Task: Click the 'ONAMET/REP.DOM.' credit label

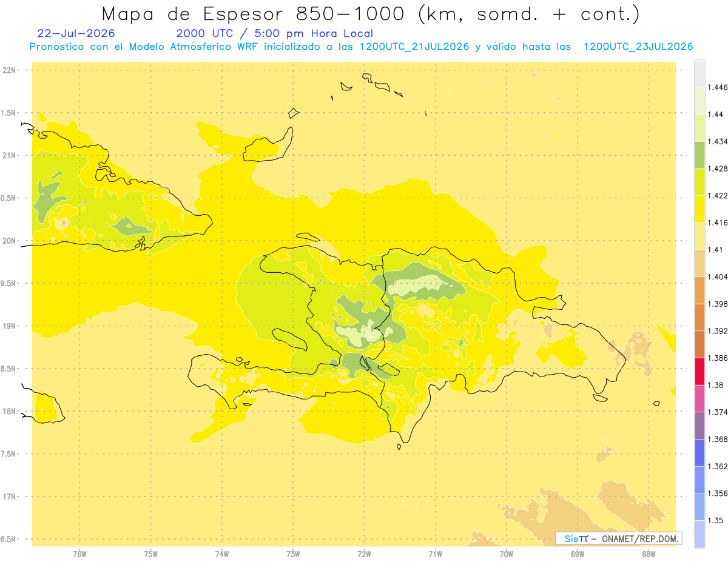Action: coord(640,538)
